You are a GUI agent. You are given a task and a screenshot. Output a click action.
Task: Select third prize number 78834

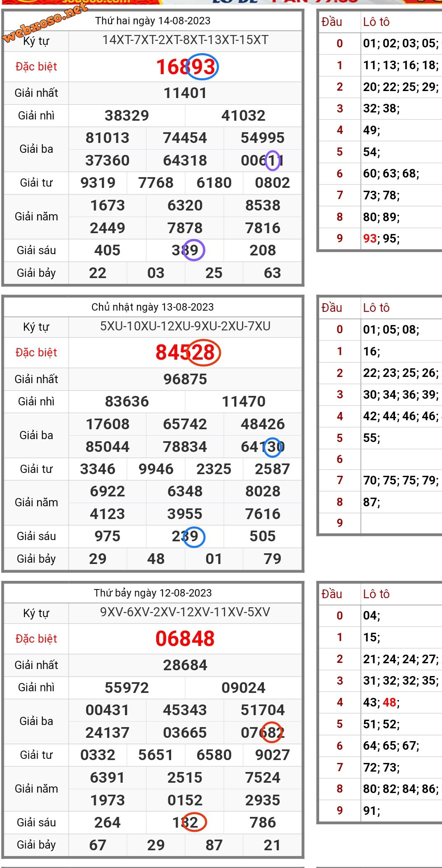(185, 447)
